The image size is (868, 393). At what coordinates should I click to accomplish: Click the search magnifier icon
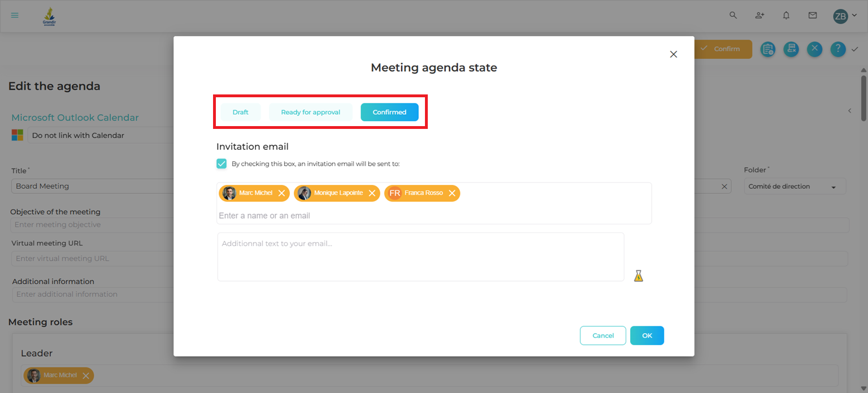tap(733, 15)
